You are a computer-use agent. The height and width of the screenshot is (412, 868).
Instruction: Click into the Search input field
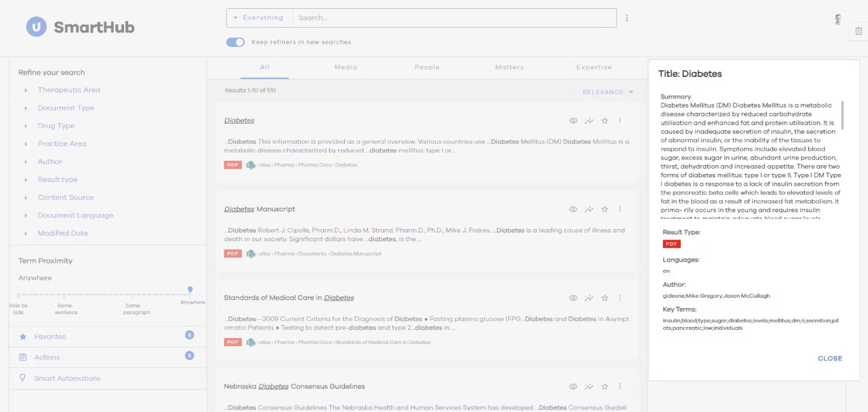coord(454,18)
